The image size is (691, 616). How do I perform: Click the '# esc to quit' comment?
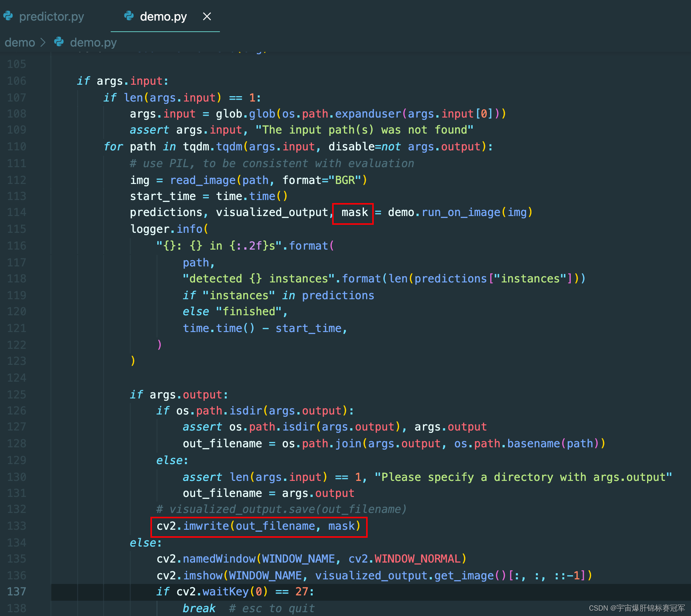pos(272,608)
